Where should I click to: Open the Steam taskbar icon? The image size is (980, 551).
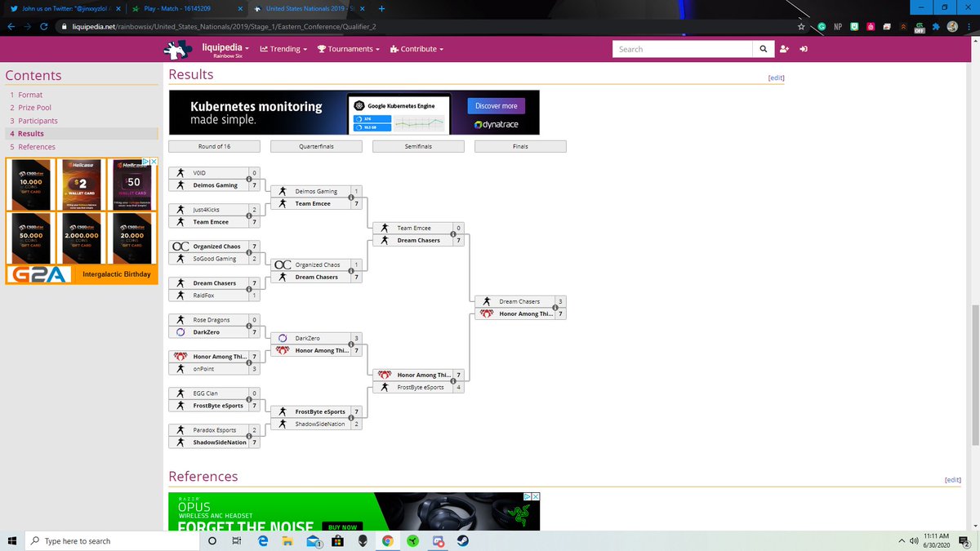pyautogui.click(x=463, y=541)
